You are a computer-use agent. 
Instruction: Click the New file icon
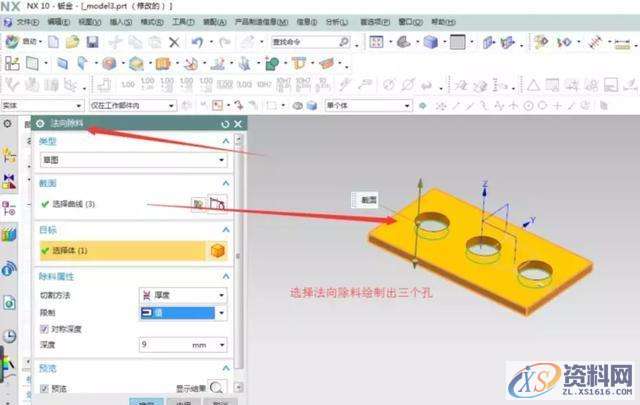[53, 42]
